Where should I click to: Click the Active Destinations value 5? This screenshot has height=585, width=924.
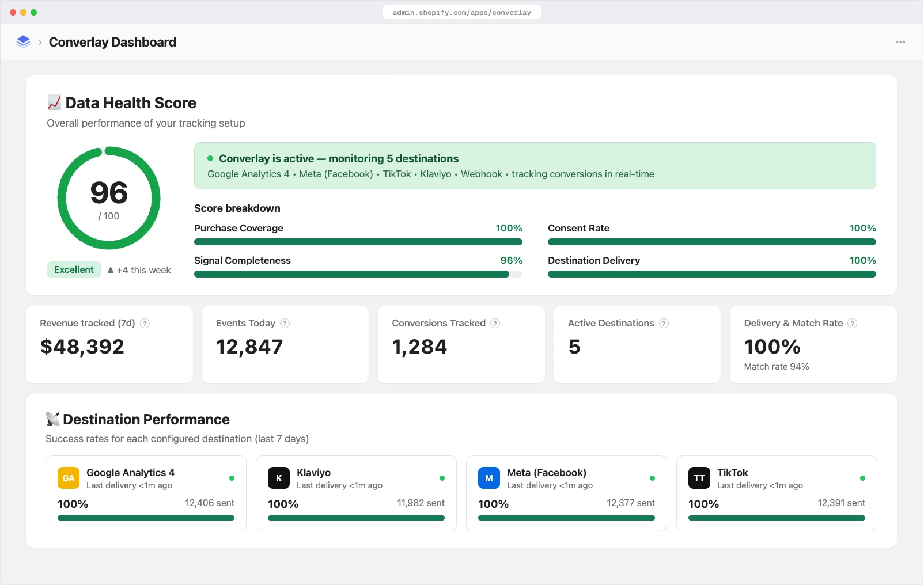pyautogui.click(x=574, y=347)
